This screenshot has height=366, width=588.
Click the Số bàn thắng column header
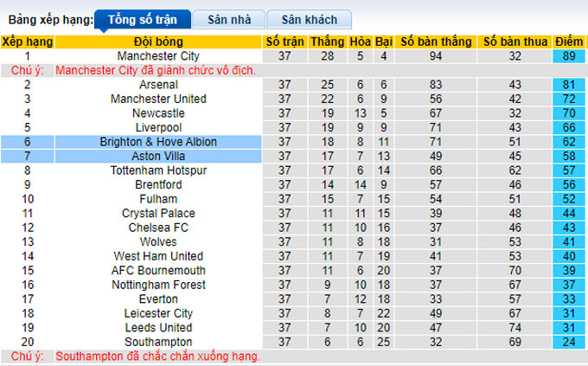(x=436, y=42)
